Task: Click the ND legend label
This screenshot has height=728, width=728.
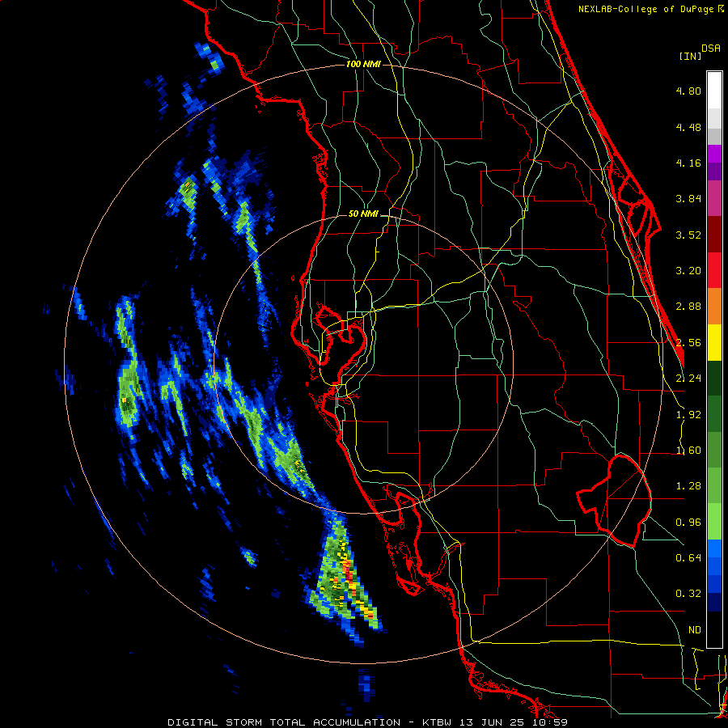Action: click(x=695, y=630)
